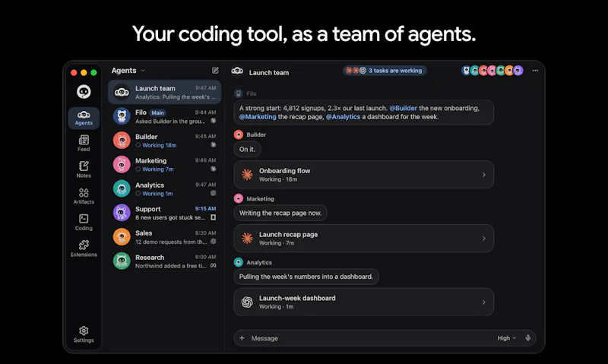The height and width of the screenshot is (364, 608).
Task: Click 'Working 1m' status under Analytics
Action: 154,194
